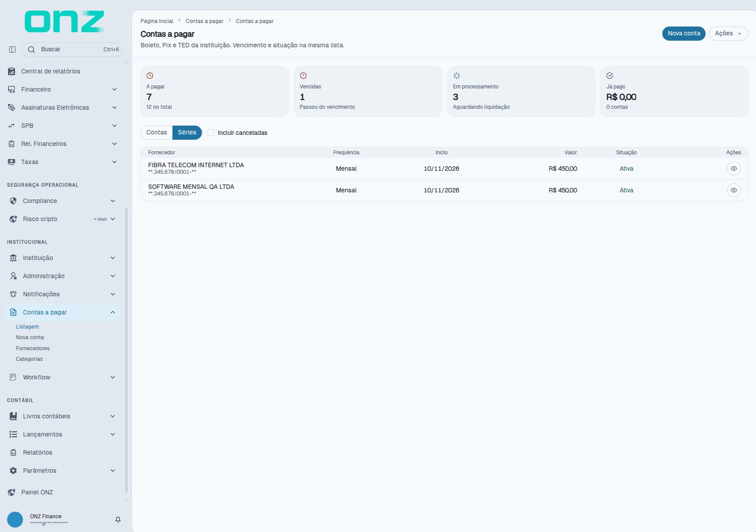Open the Ações dropdown button
756x532 pixels.
point(729,34)
